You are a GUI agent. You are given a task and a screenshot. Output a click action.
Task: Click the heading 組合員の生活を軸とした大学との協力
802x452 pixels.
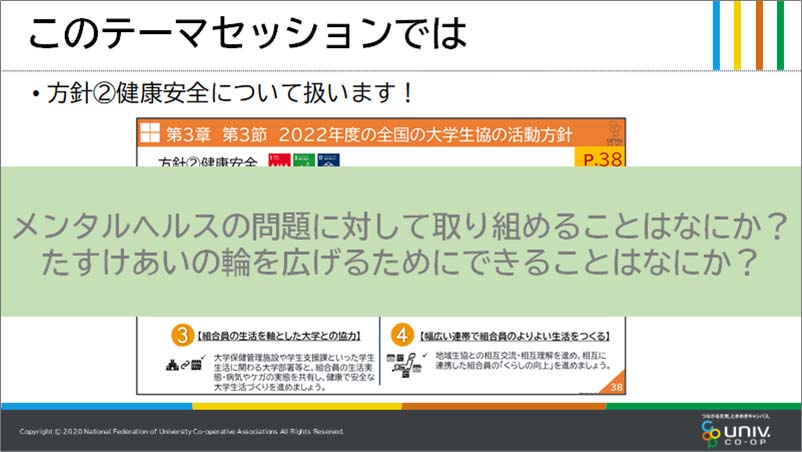(x=277, y=334)
